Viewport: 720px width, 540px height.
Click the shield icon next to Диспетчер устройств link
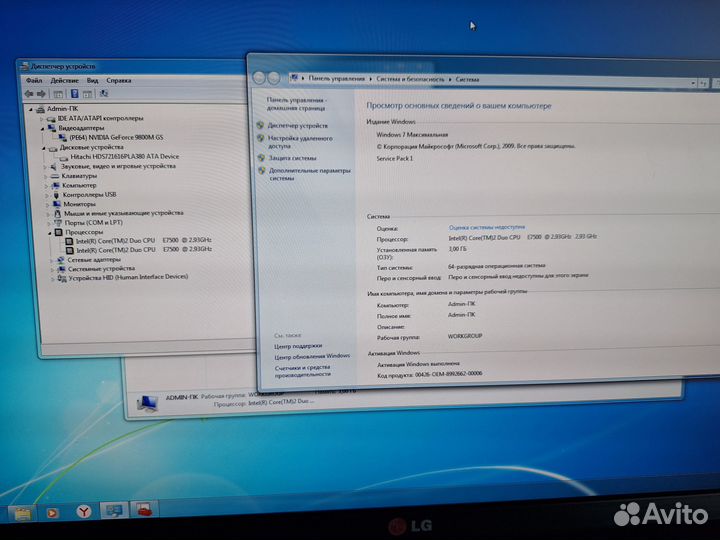pos(260,125)
